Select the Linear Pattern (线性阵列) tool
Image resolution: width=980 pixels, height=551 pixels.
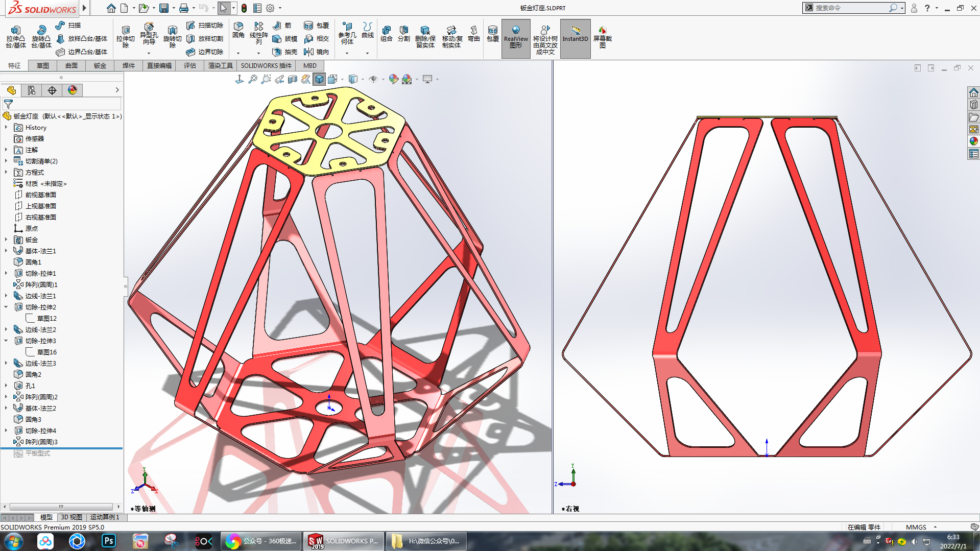click(x=259, y=33)
